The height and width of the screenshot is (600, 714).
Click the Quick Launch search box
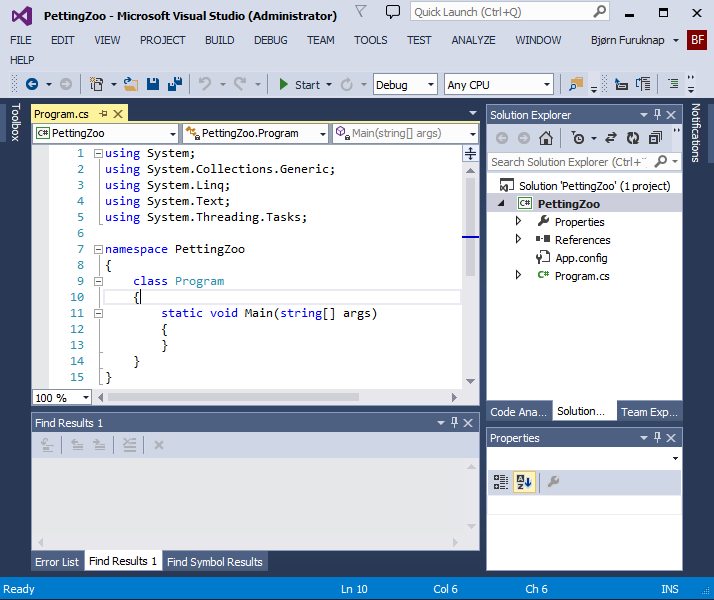[x=510, y=12]
